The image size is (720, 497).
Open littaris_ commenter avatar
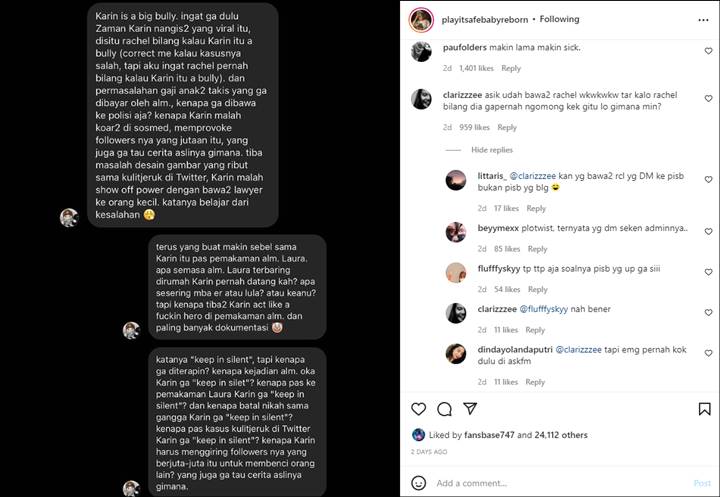pos(456,180)
